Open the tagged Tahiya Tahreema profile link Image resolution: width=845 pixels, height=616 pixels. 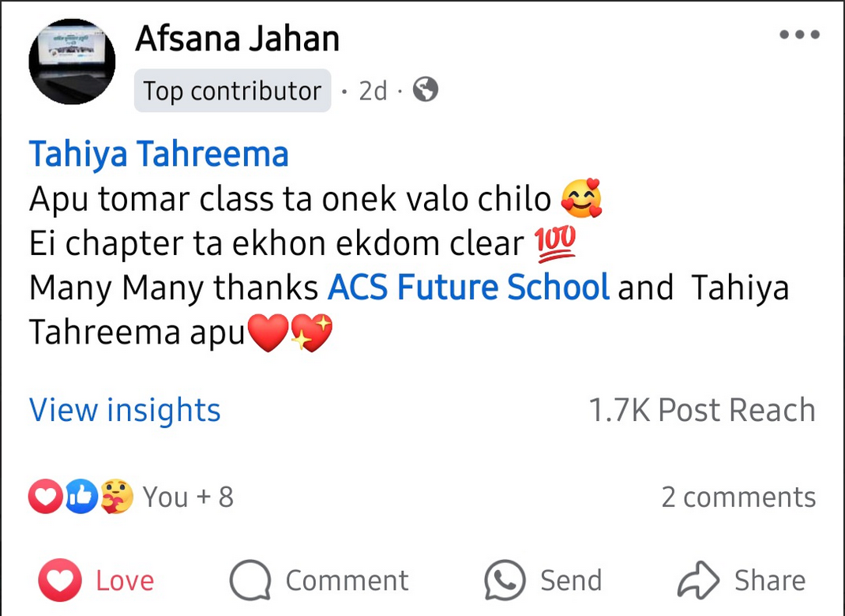pos(159,154)
